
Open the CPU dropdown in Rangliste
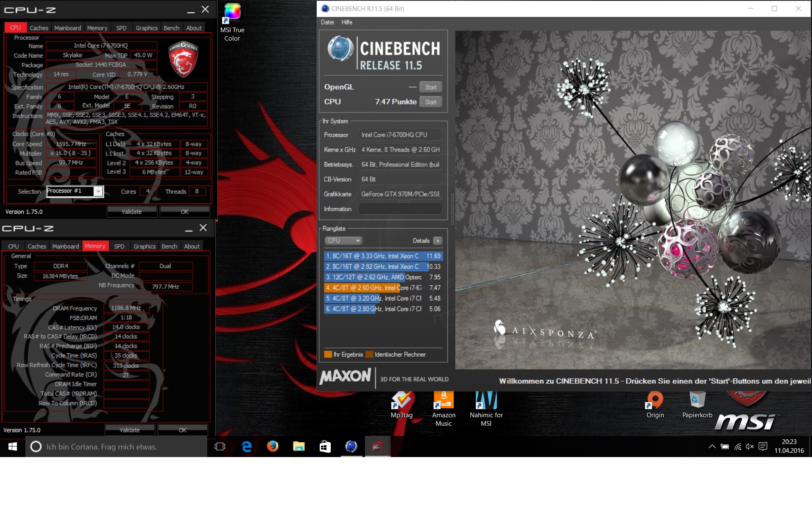click(x=343, y=240)
